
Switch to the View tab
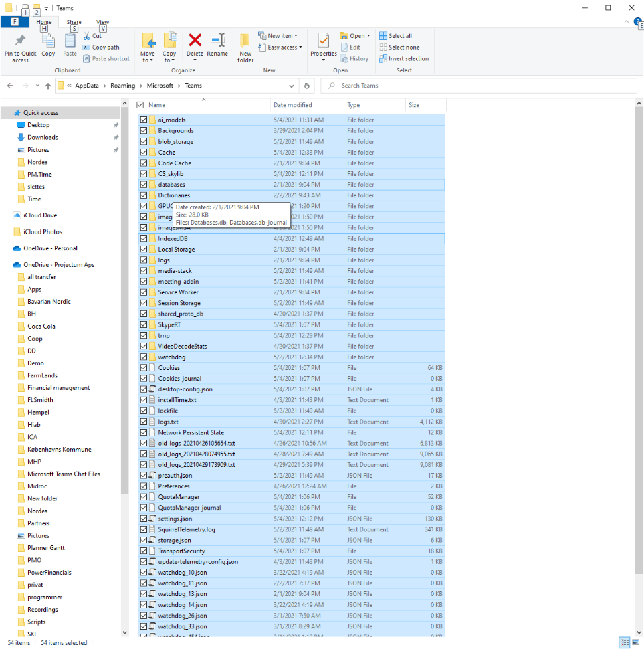coord(102,22)
